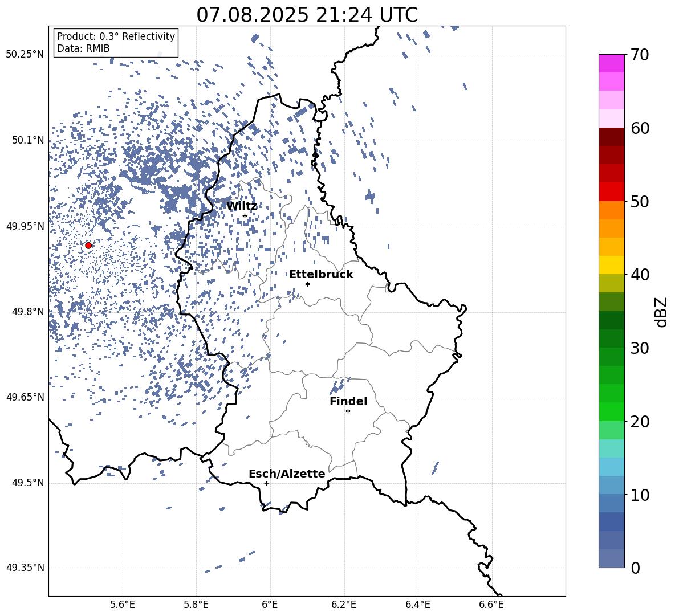Click the colorbar tick label 30
675x616 pixels.
640,348
